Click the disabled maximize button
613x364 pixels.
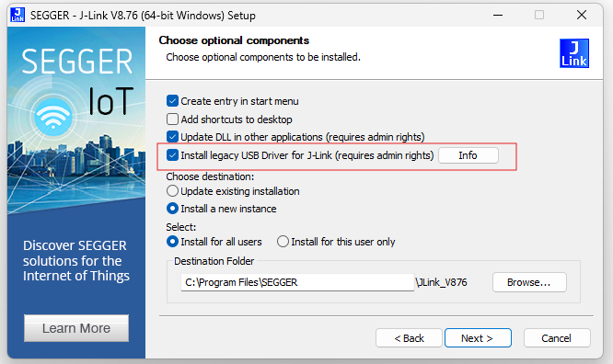point(539,16)
